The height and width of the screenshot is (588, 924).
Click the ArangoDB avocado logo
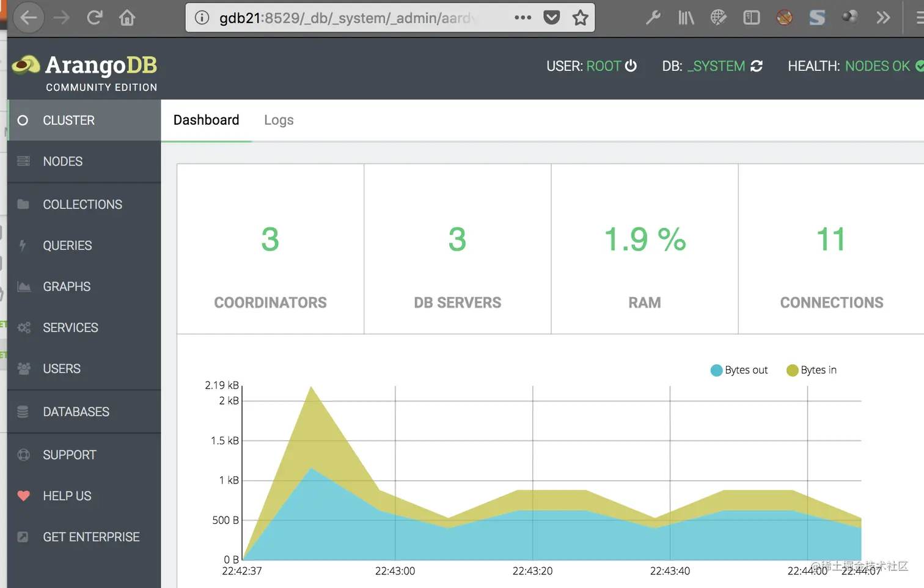click(26, 64)
